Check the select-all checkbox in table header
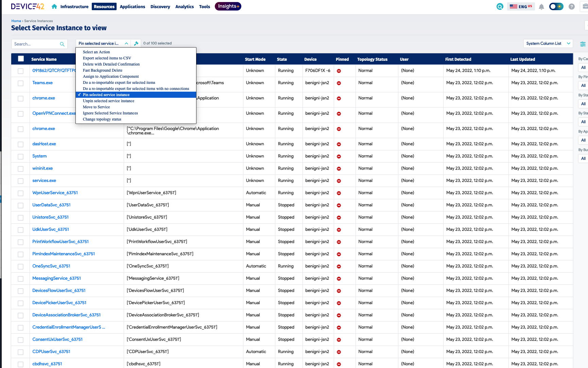 [x=21, y=59]
